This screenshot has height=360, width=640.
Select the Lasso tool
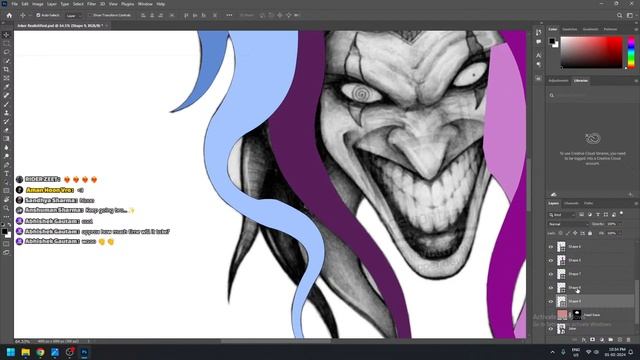6,52
